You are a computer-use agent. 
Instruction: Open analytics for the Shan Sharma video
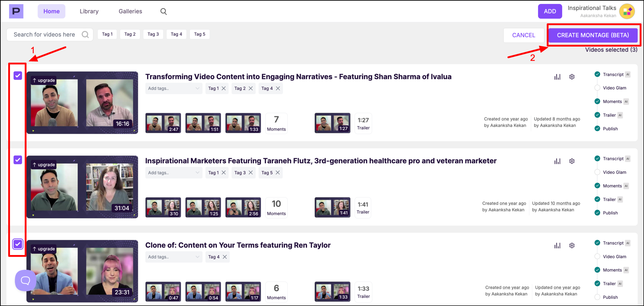point(557,77)
